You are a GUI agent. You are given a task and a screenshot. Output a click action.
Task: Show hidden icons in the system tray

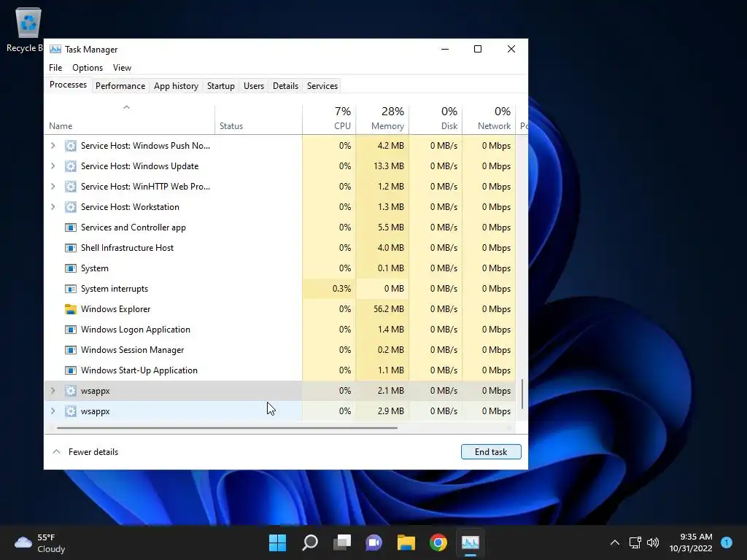click(615, 542)
